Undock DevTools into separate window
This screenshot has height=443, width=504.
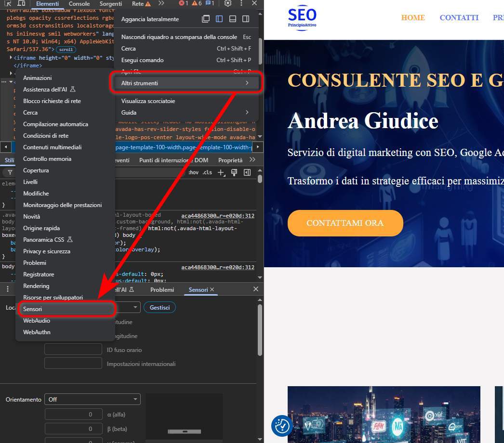click(206, 19)
